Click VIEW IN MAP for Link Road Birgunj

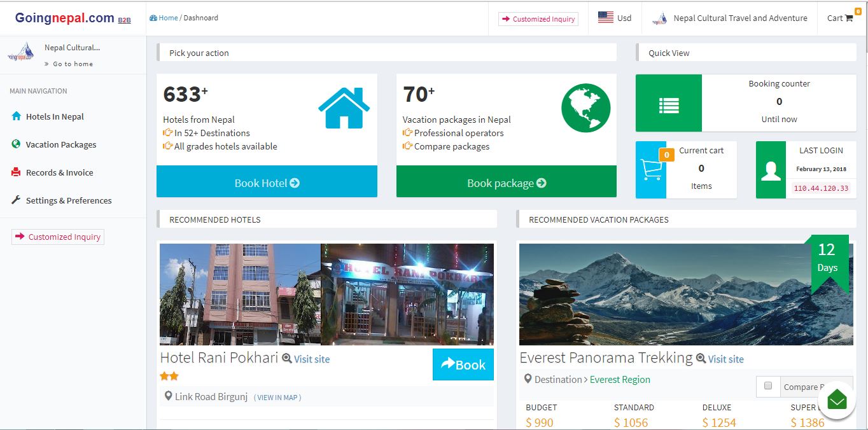[277, 398]
